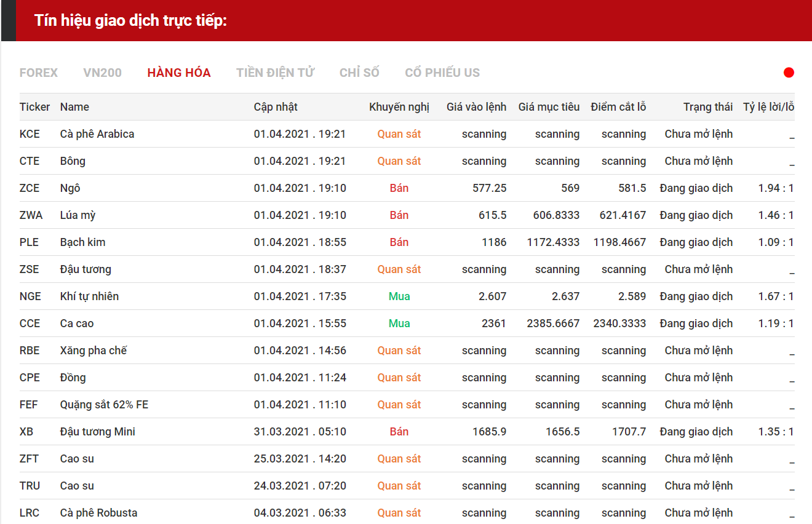
Task: Click the Tỷ lệ lời/lỗ column header
Action: point(769,107)
